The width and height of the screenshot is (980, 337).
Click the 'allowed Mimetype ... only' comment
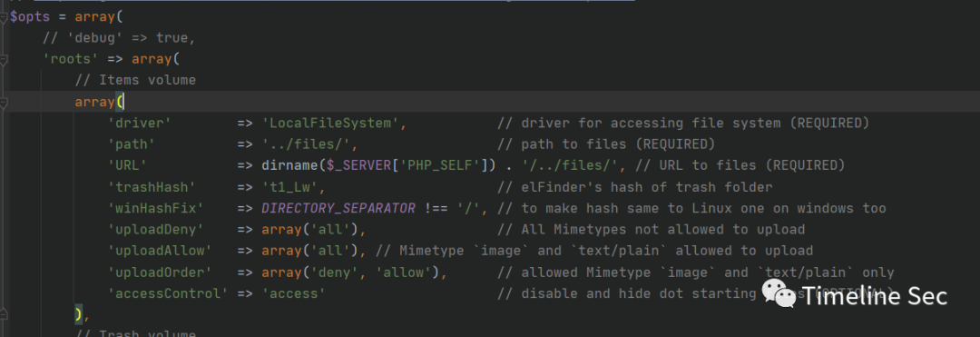click(696, 273)
